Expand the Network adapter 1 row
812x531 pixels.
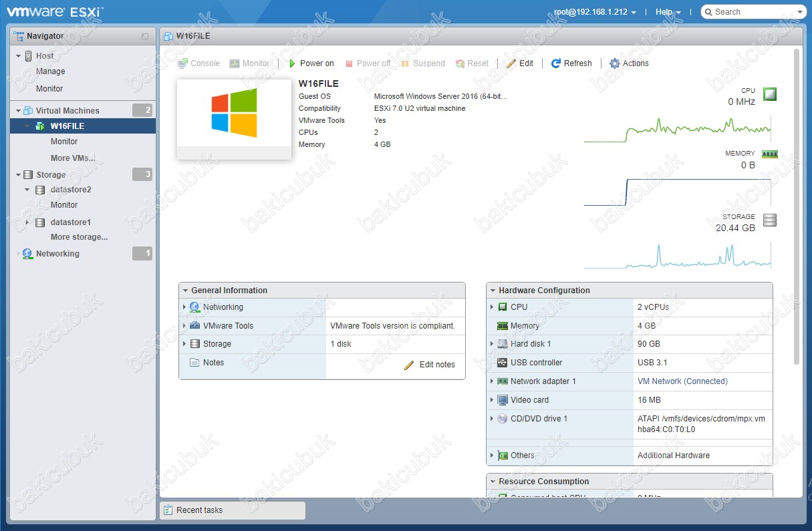(x=492, y=381)
